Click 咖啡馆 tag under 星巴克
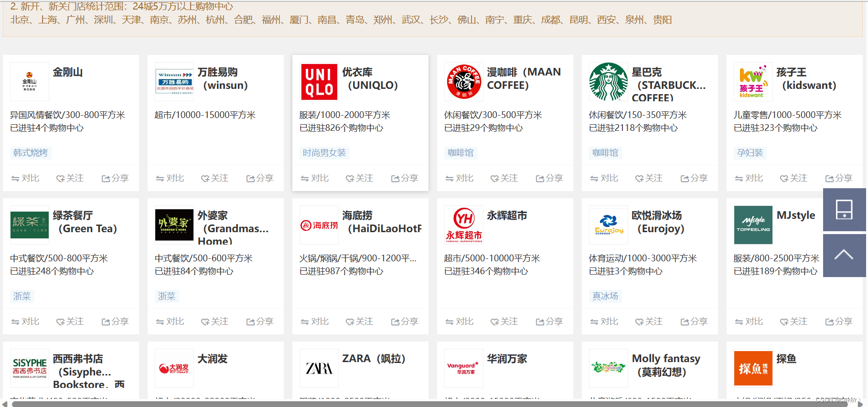Screen dimensions: 868x407 605,153
